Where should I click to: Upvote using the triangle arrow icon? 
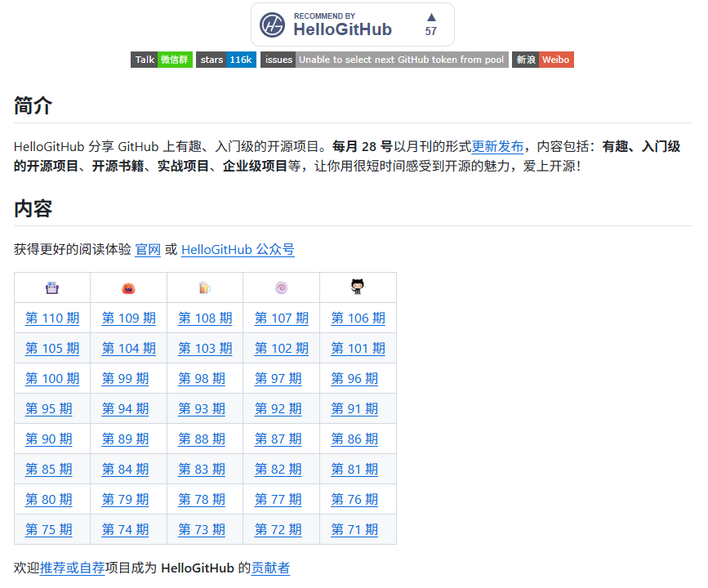(x=431, y=17)
